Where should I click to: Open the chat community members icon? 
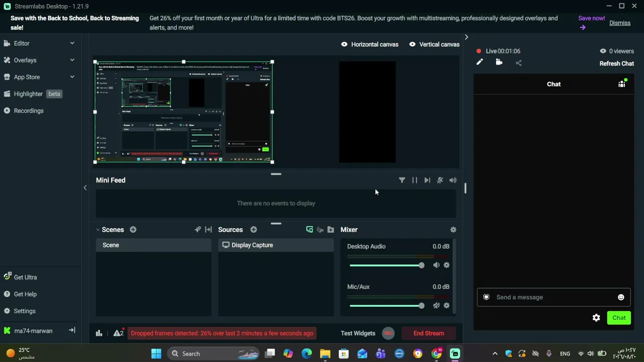click(622, 84)
